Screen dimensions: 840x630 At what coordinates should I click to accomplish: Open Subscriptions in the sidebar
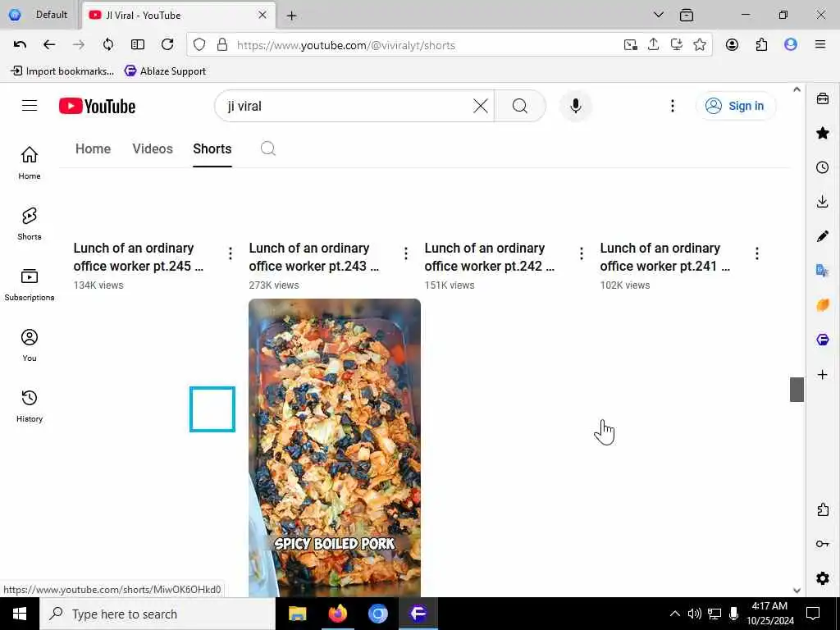pyautogui.click(x=30, y=285)
